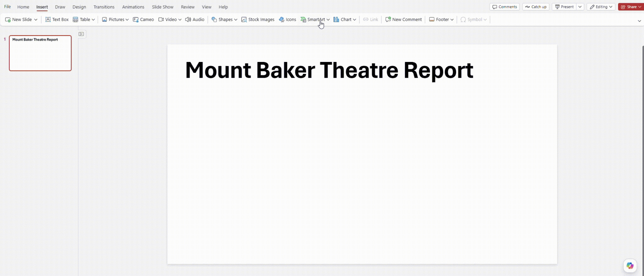Go to the Transitions tab
Screen dimensions: 644x276
104,7
